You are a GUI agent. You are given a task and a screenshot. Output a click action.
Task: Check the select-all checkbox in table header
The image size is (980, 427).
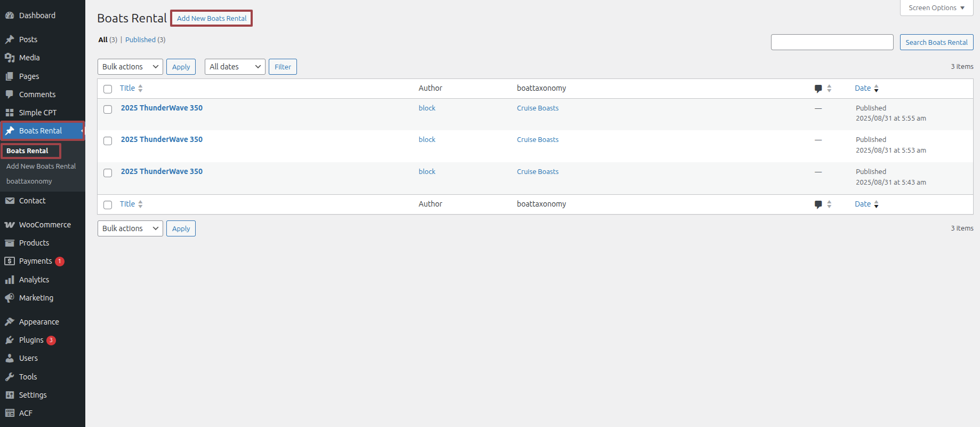(x=108, y=89)
